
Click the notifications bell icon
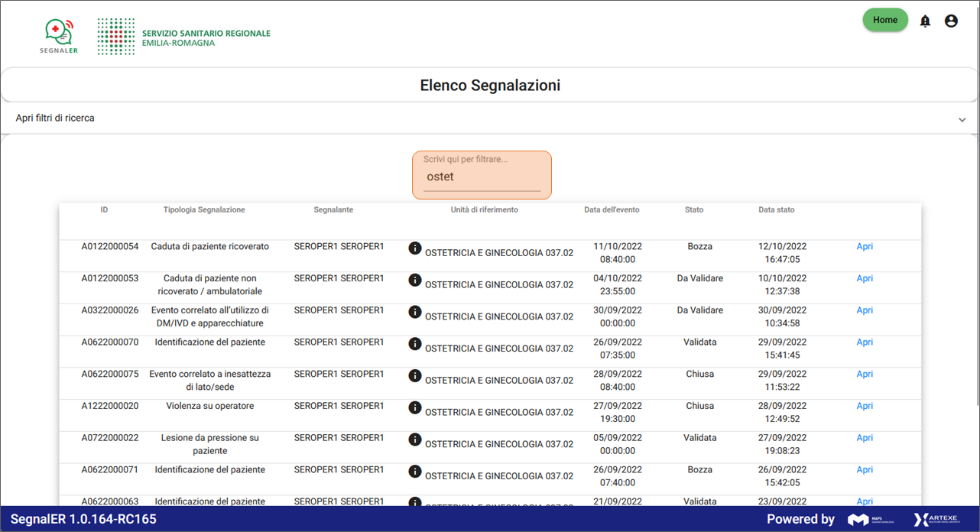925,21
